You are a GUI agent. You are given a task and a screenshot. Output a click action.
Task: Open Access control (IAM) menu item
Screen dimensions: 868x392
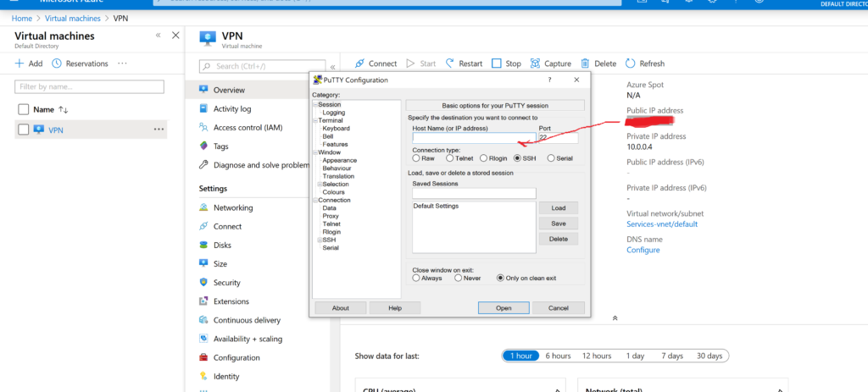[x=248, y=127]
